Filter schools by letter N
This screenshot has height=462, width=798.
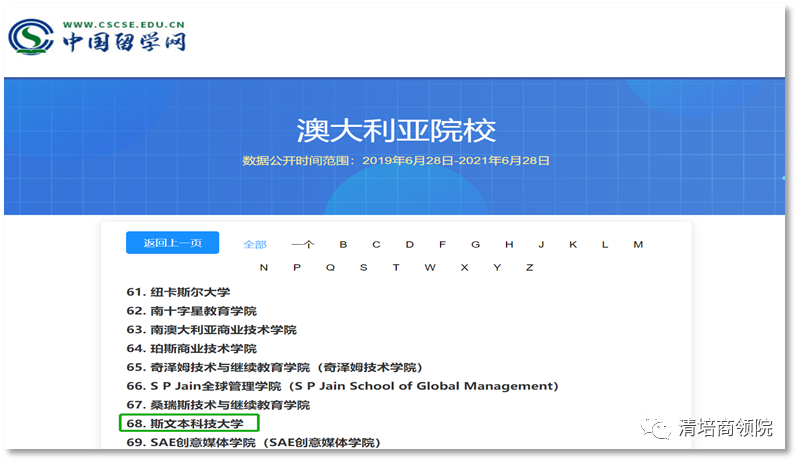pyautogui.click(x=264, y=267)
